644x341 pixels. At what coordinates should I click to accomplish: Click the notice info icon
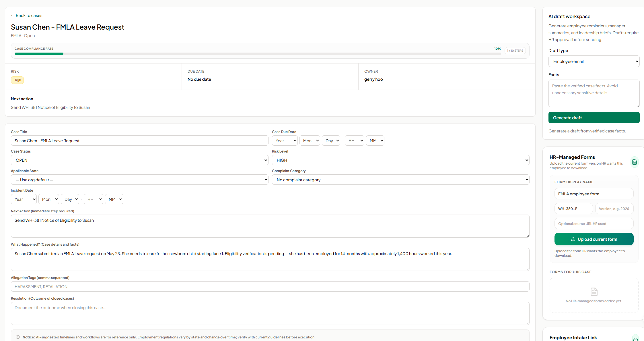18,337
